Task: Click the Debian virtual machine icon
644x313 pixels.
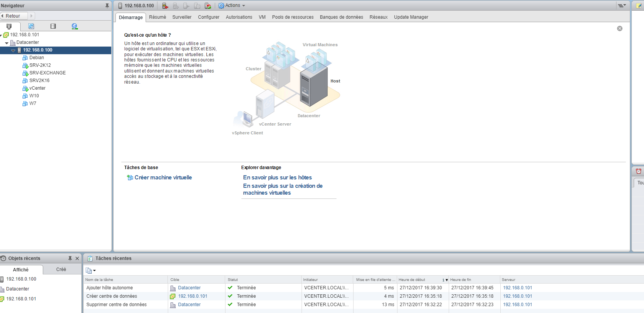Action: click(x=25, y=58)
